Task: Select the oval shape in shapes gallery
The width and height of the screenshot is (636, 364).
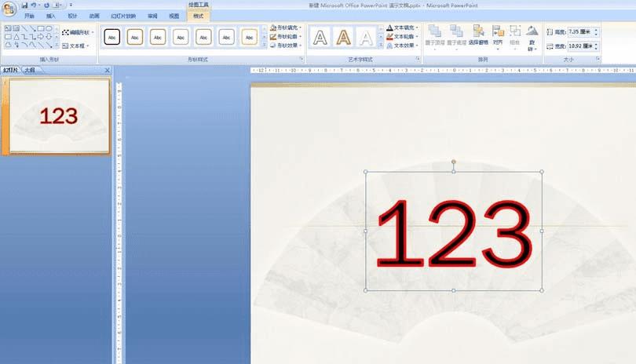Action: point(49,28)
